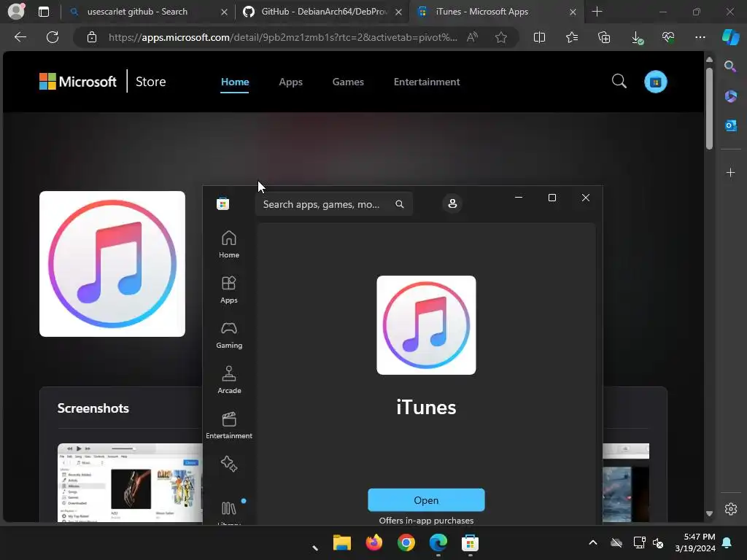The height and width of the screenshot is (560, 747).
Task: Refresh the current page in Edge
Action: [53, 37]
